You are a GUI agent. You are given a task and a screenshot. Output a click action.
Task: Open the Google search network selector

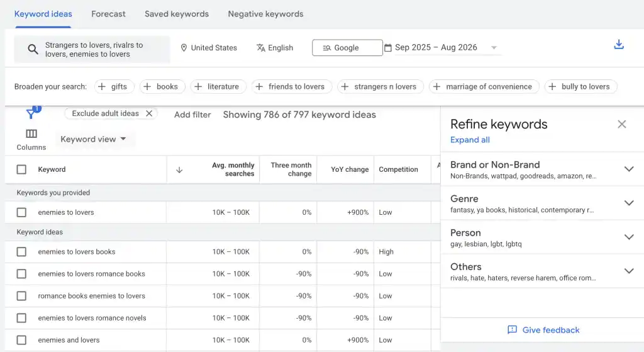(x=347, y=48)
